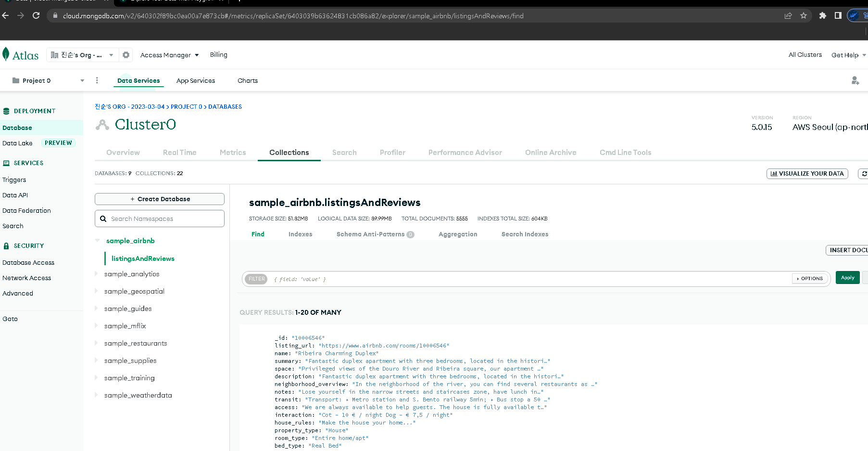Click invite user icon at top right
This screenshot has height=451, width=868.
tap(855, 80)
